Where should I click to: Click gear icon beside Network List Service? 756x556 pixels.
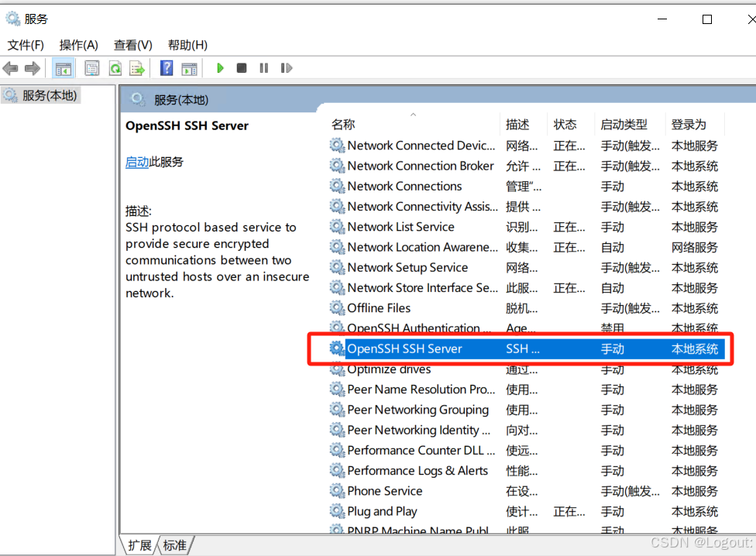click(x=337, y=226)
